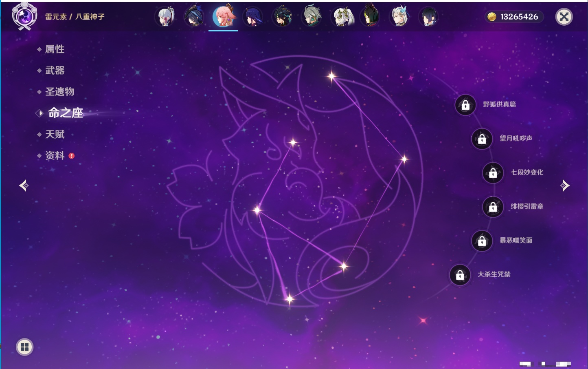Select Alhaitham's grey-haired portrait

click(312, 17)
